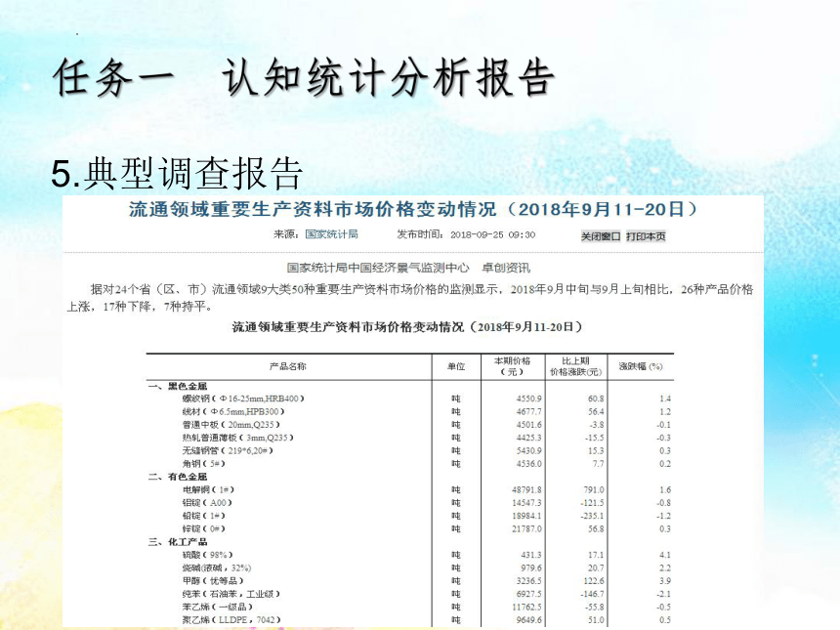This screenshot has width=840, height=630.
Task: Click the byline 国家统计局中国经济景气监测中心
Action: (x=378, y=268)
